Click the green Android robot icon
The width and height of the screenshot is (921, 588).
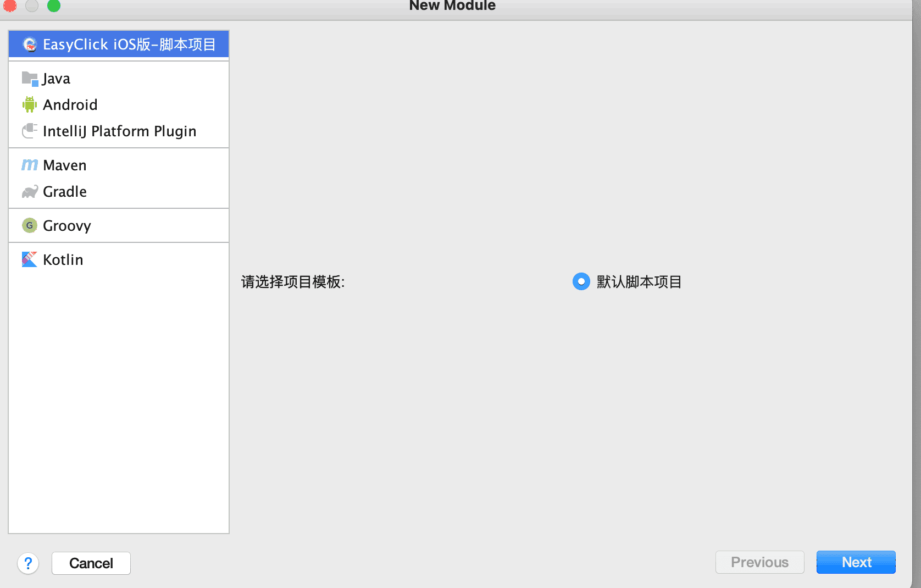click(x=30, y=104)
